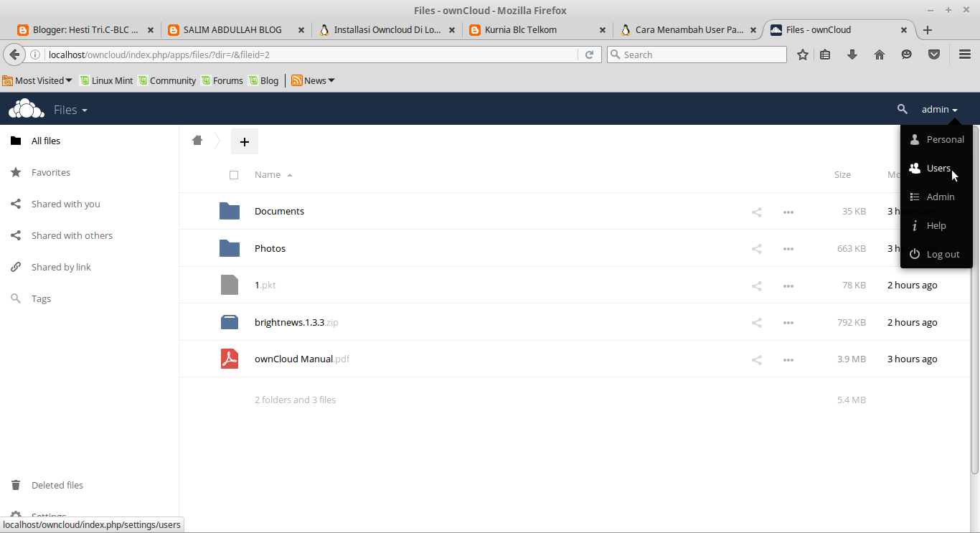Click the ownCloud search magnifier icon
Screen dimensions: 980x533
pyautogui.click(x=903, y=109)
